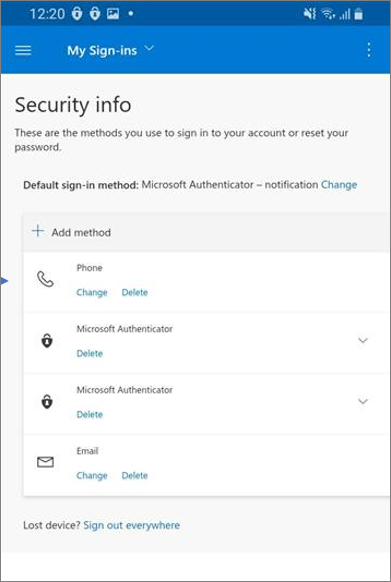Screen dimensions: 391x582
Task: Tap the Wi-Fi status bar icon
Action: coord(328,14)
